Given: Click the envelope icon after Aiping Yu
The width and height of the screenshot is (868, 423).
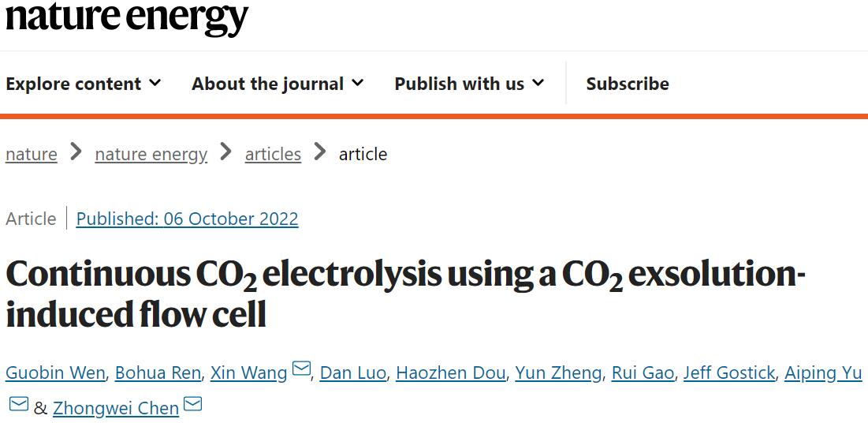Looking at the screenshot, I should point(19,406).
